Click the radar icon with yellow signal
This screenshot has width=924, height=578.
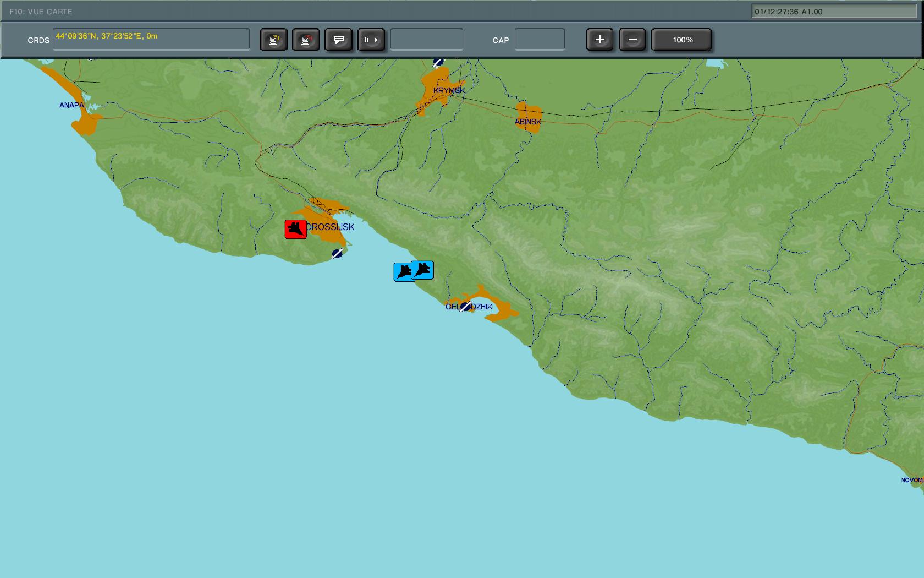pos(273,40)
